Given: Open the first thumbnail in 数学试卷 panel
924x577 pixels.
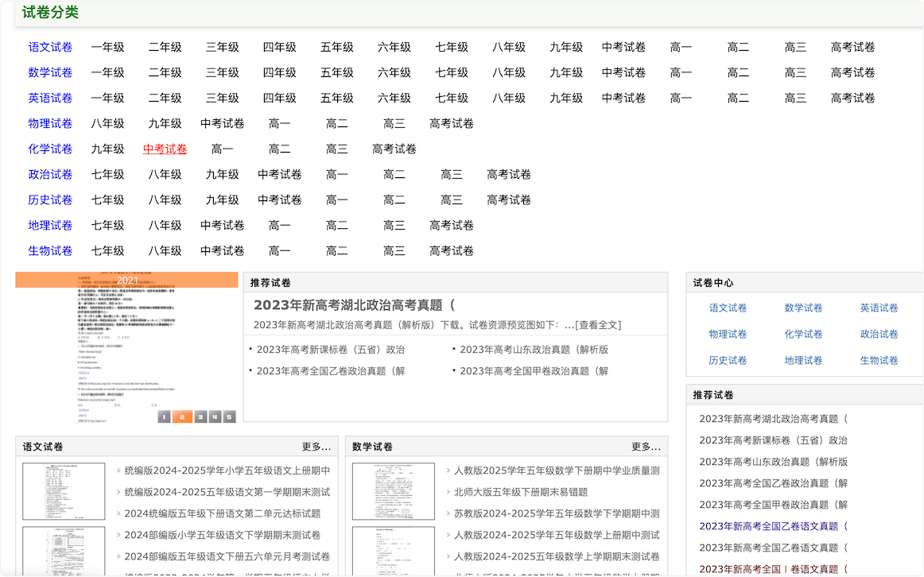Looking at the screenshot, I should 394,491.
